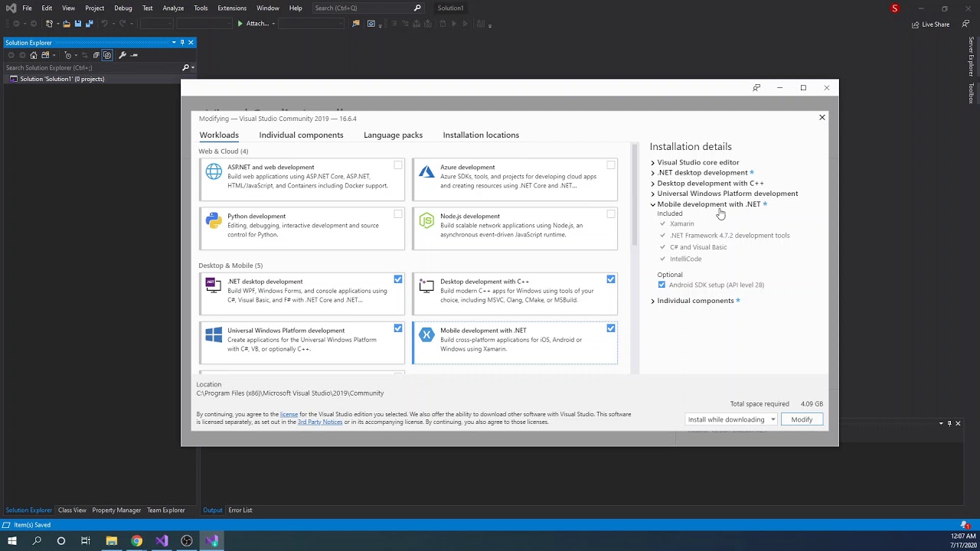Enable the Azure development workload checkbox
This screenshot has width=980, height=551.
pos(611,165)
